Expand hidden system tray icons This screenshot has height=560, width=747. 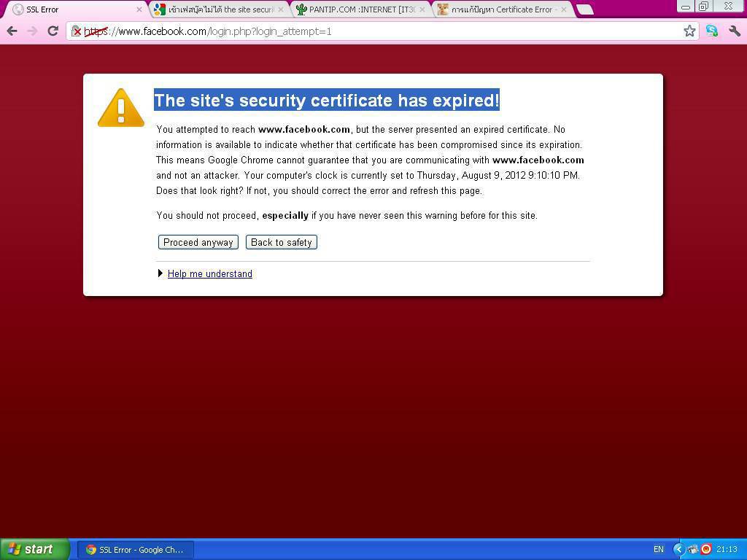678,549
